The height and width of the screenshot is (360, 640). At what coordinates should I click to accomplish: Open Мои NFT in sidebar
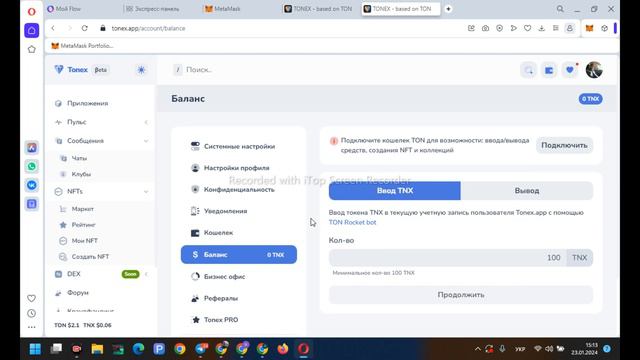pos(84,241)
